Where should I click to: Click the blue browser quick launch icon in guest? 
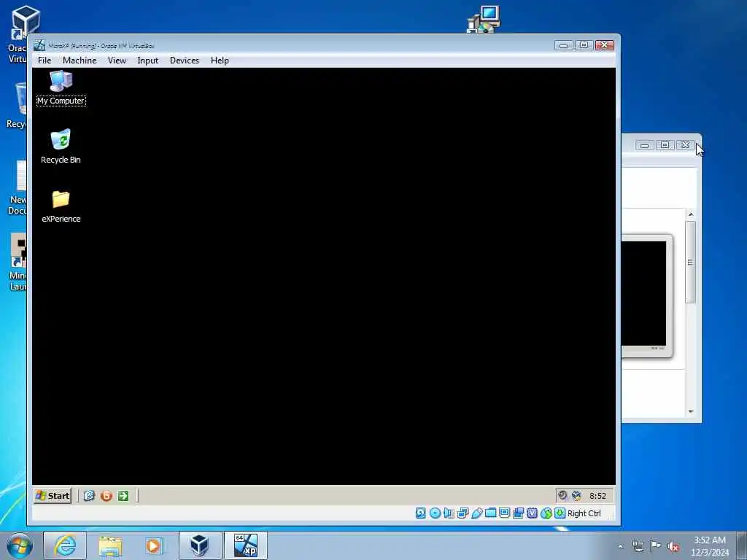[x=89, y=496]
